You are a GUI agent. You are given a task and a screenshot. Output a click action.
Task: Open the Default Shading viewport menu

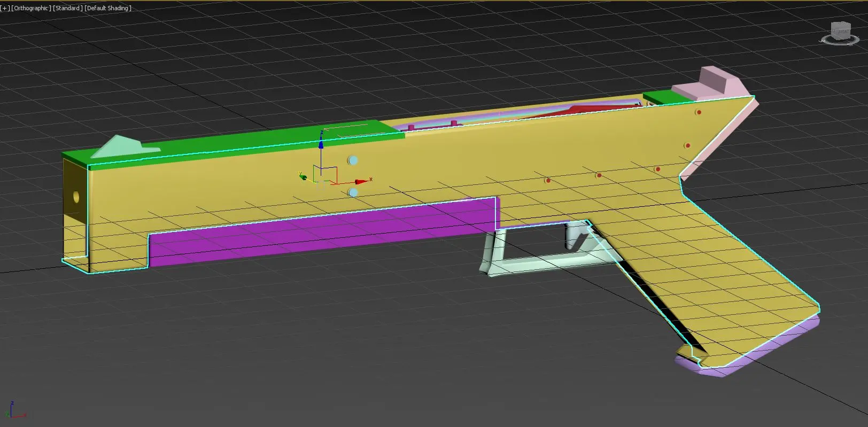(108, 8)
